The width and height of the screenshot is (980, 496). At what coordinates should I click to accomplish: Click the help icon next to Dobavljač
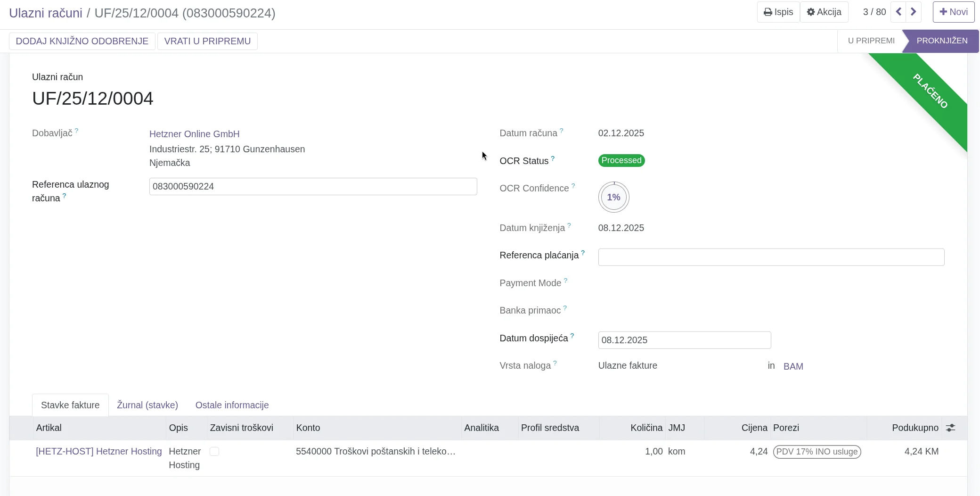76,131
